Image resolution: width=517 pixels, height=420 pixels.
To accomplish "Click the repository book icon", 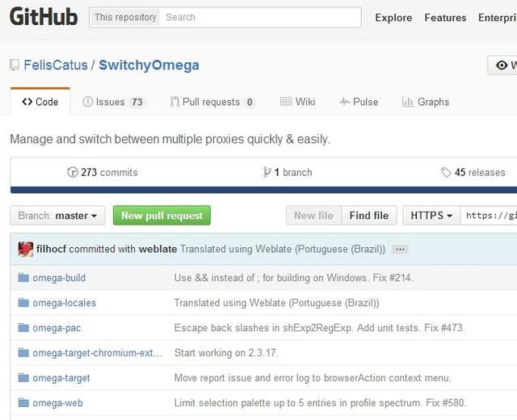I will point(15,65).
